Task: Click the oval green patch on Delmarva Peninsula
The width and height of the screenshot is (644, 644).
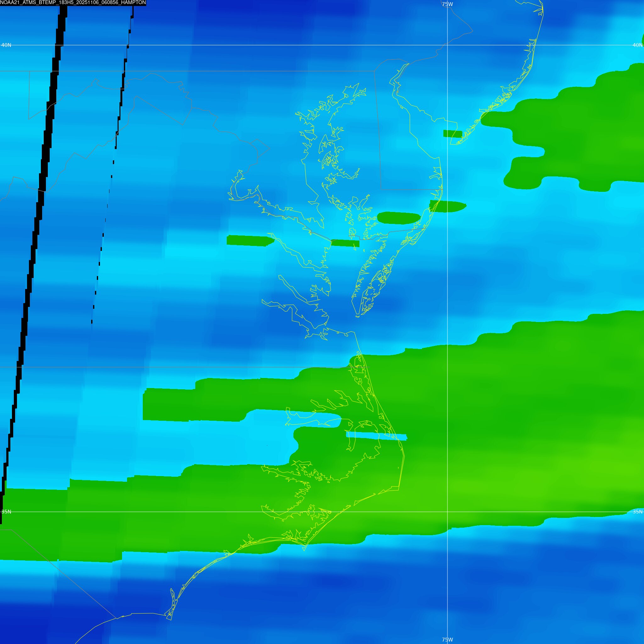Action: point(398,218)
